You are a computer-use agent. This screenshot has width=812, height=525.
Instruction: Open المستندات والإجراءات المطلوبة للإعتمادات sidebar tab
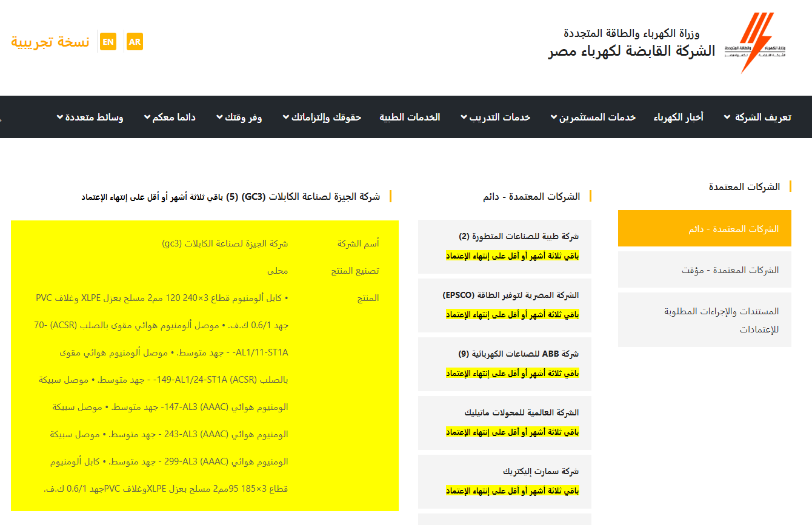coord(705,320)
